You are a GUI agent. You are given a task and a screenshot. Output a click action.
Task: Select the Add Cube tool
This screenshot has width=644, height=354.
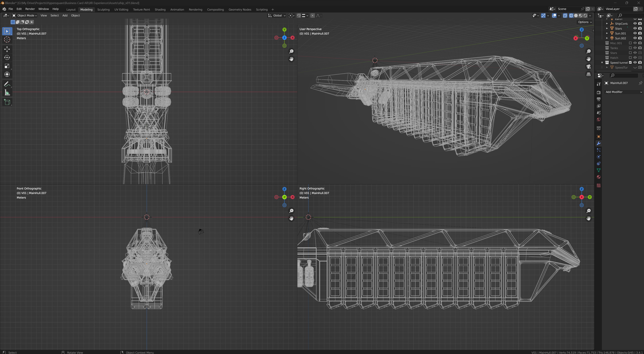[7, 102]
